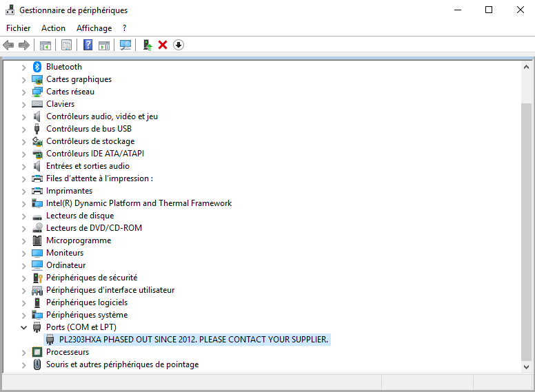Click the back arrow in the toolbar
This screenshot has height=392, width=535.
(8, 45)
